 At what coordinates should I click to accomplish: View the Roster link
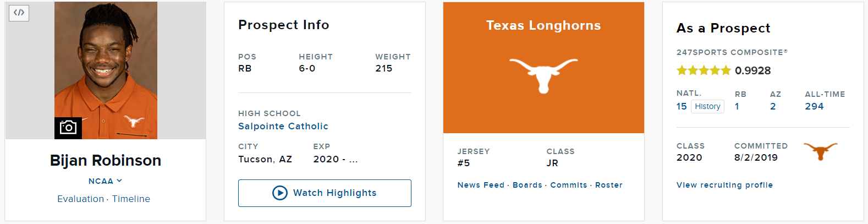coord(609,185)
